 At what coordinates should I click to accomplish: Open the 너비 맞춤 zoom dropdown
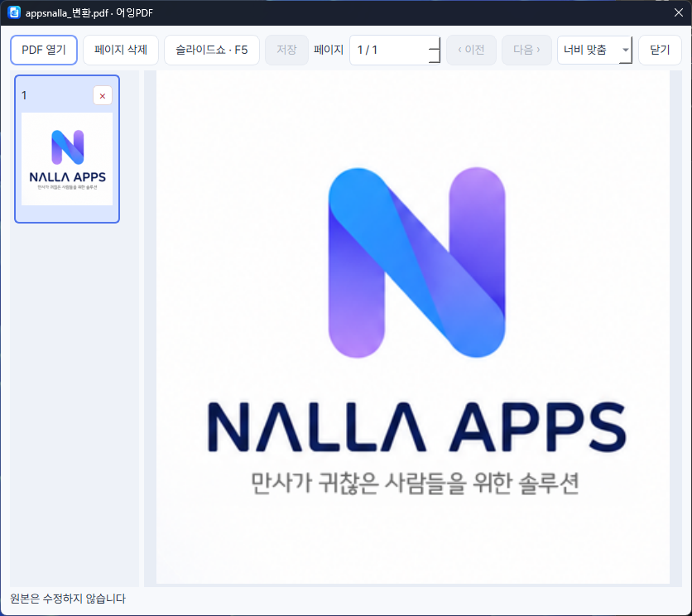594,50
